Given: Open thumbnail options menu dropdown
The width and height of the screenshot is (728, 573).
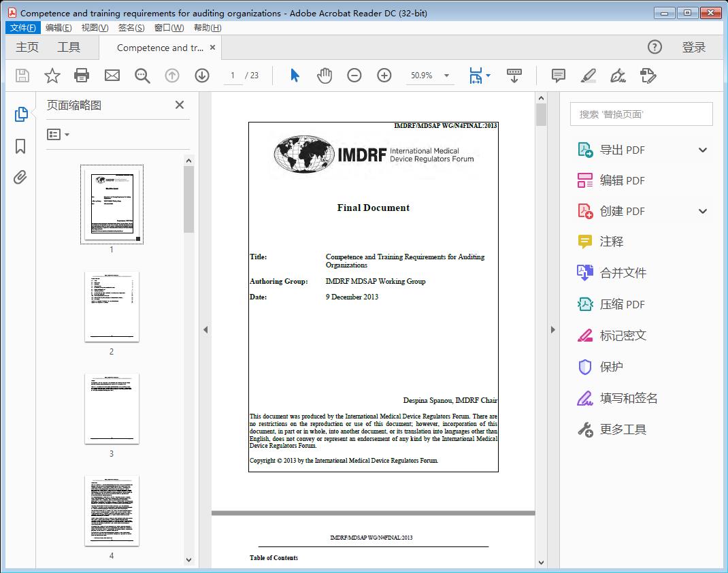Looking at the screenshot, I should [x=58, y=135].
